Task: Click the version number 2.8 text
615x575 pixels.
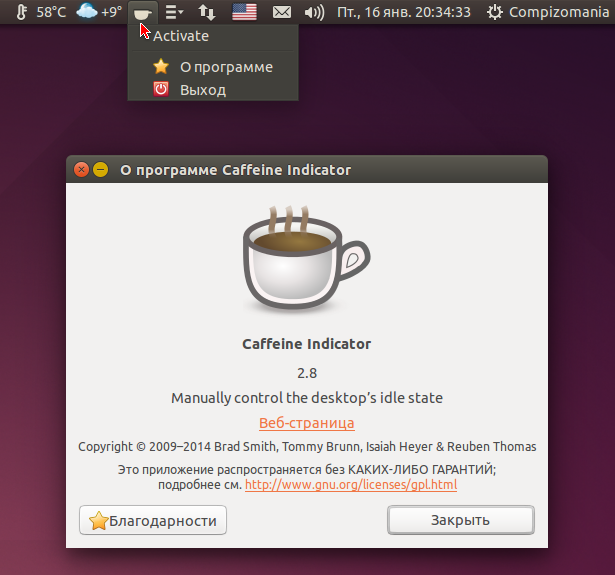Action: 307,373
